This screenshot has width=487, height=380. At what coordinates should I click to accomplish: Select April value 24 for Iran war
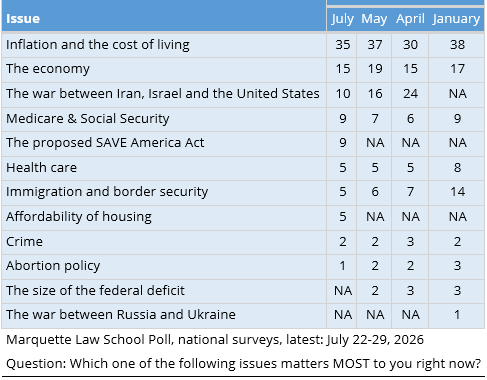(x=410, y=94)
